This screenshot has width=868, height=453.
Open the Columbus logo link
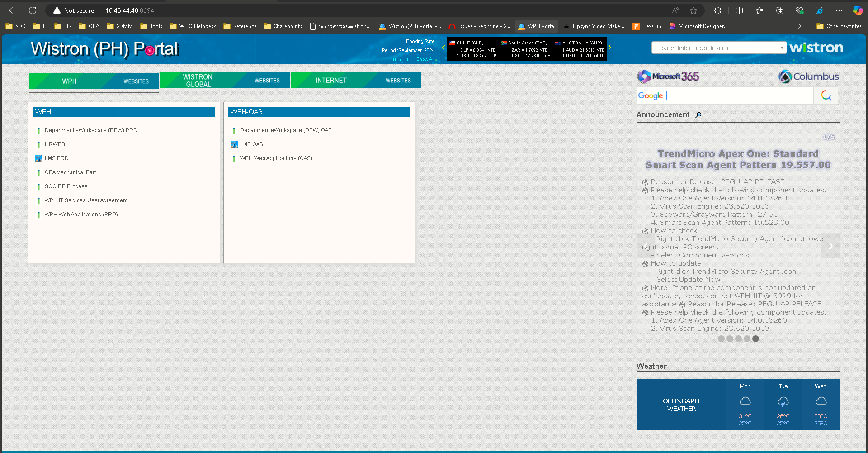click(808, 76)
